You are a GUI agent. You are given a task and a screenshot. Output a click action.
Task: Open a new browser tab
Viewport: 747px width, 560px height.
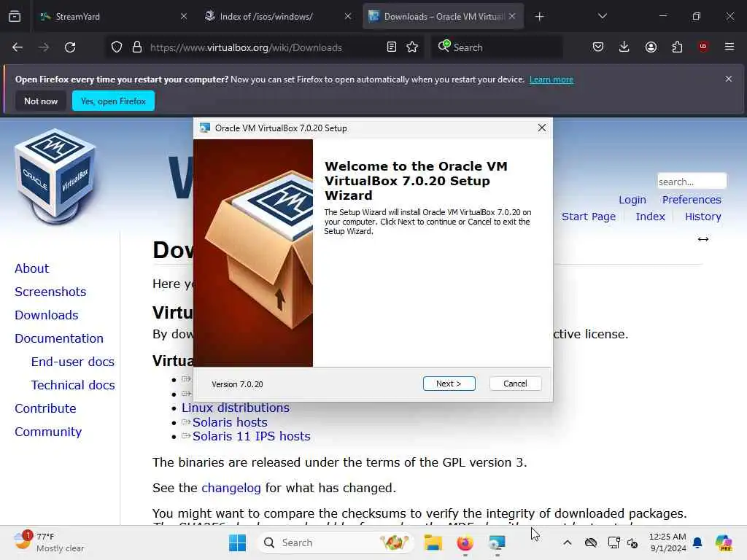coord(539,17)
